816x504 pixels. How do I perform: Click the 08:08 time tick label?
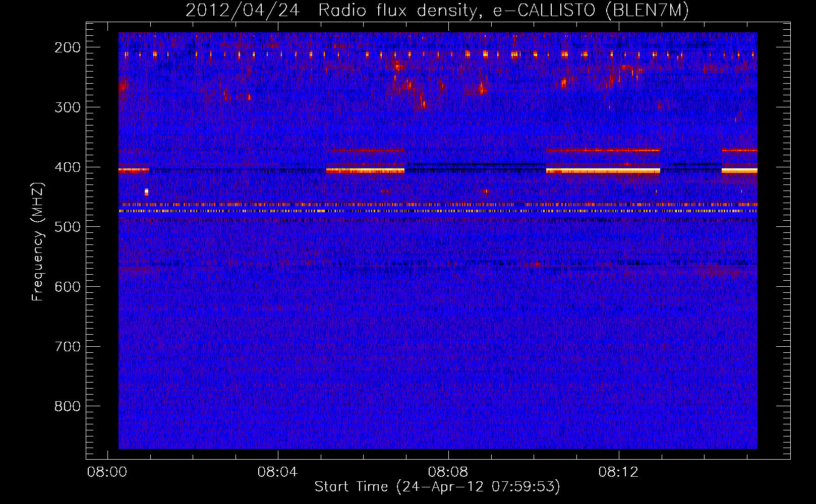448,472
